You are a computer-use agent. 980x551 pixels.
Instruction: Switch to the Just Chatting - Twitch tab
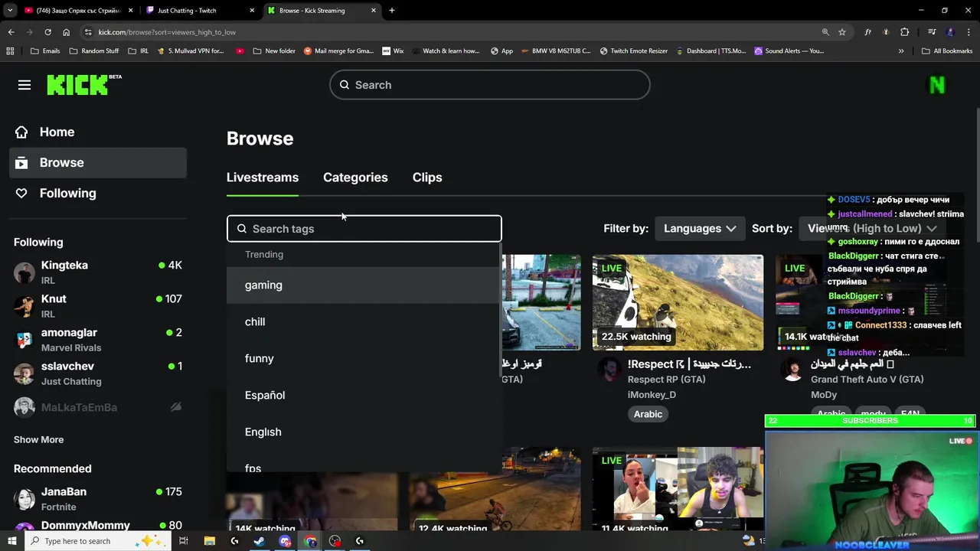point(198,11)
